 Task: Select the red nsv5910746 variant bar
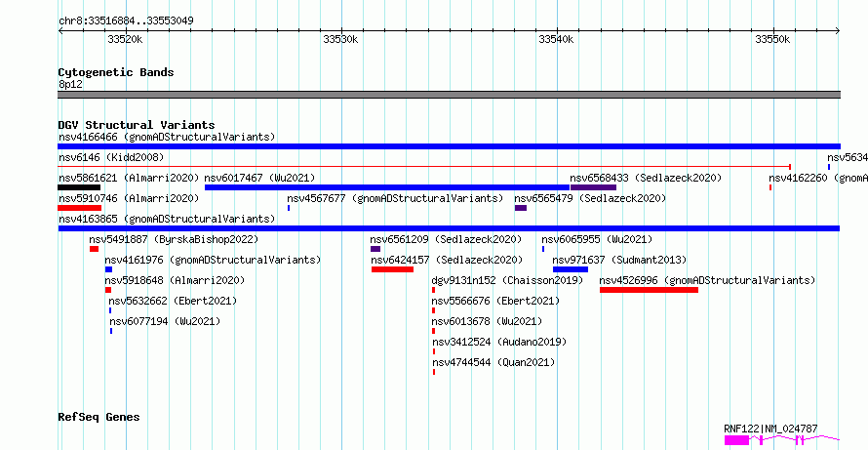(x=80, y=208)
